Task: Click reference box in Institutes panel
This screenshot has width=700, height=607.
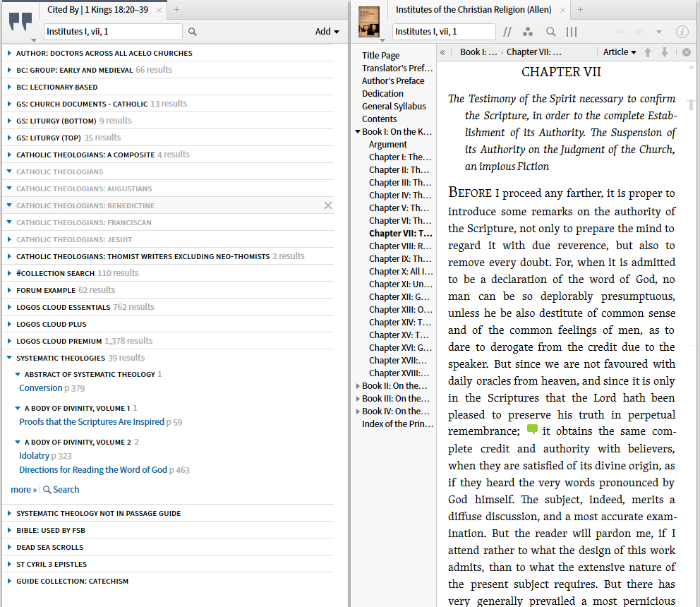Action: [444, 32]
